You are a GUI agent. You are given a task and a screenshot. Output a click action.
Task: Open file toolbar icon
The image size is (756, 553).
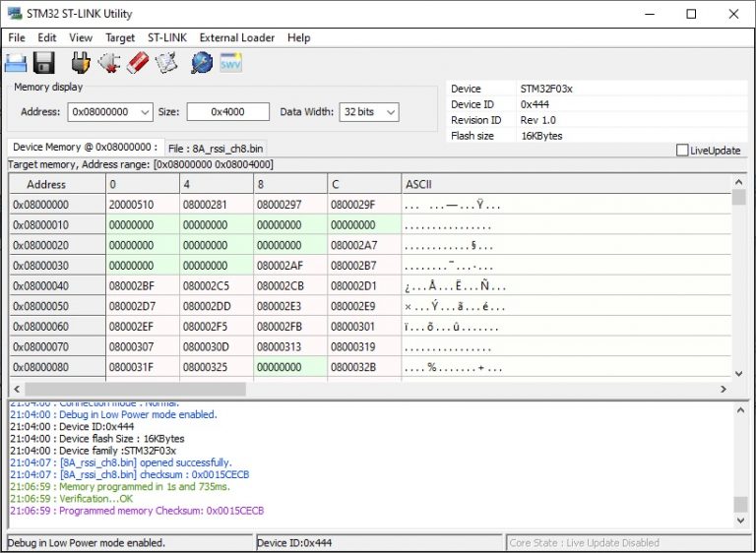tap(16, 63)
